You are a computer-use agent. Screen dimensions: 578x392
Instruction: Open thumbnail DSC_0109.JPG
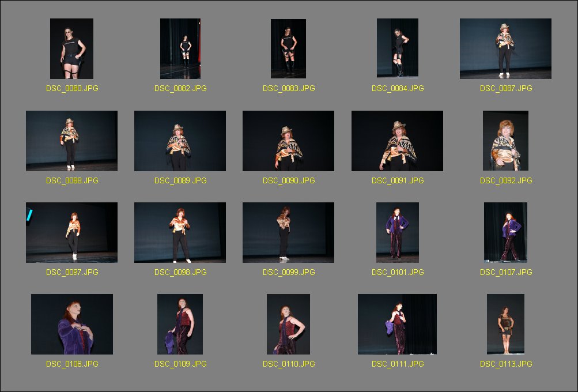180,324
